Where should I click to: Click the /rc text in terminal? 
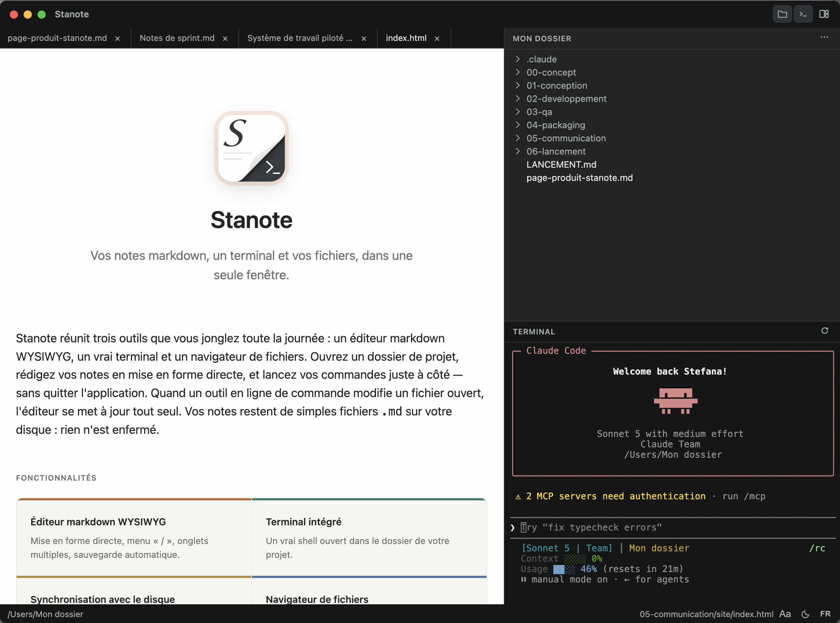pos(817,548)
